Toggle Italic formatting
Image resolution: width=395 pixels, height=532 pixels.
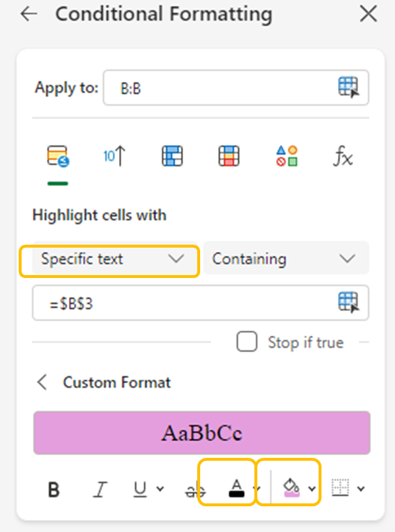point(100,489)
